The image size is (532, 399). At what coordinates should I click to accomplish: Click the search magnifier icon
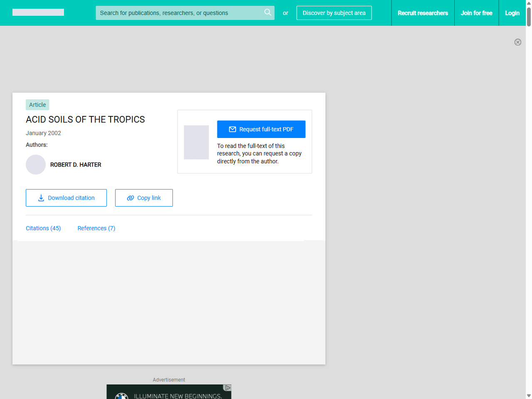pyautogui.click(x=268, y=12)
